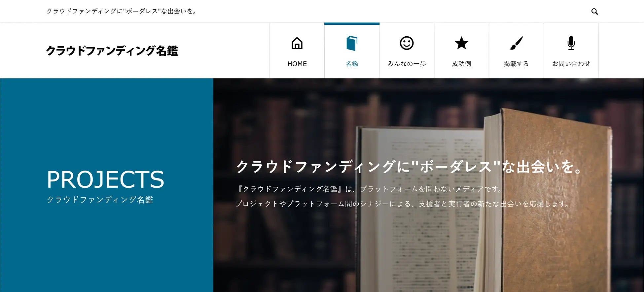Click the search magnifier icon

[594, 12]
